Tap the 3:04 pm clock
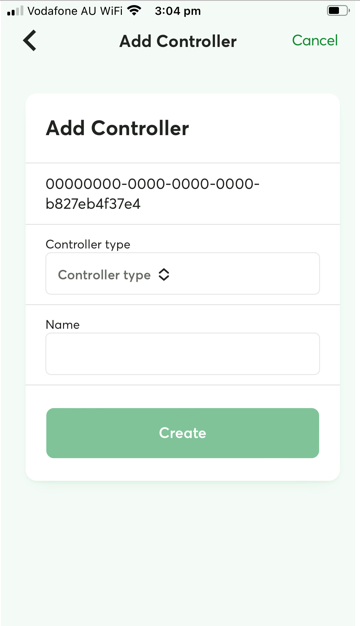The width and height of the screenshot is (360, 626). click(178, 11)
